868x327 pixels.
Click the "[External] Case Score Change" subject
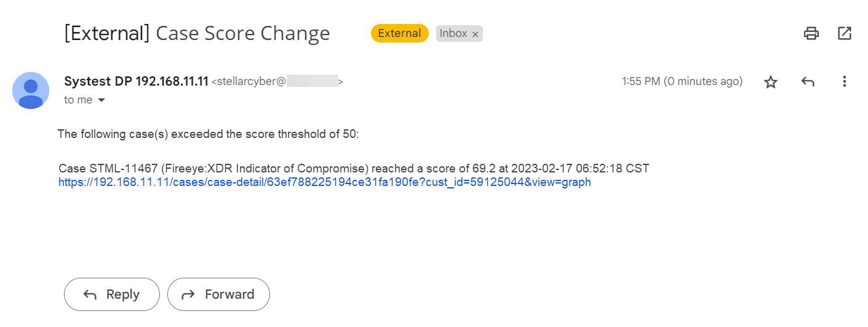coord(197,33)
